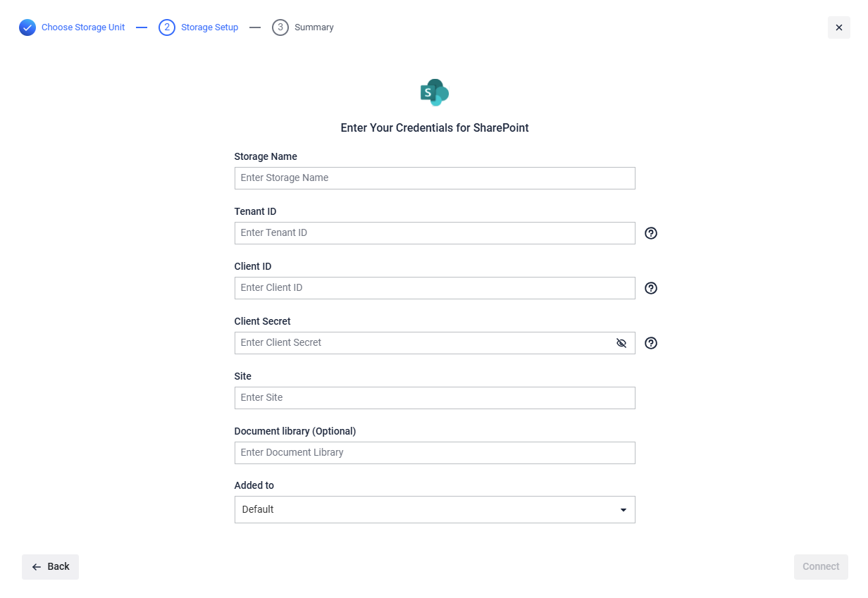Click the Choose Storage Unit checkmark icon
This screenshot has height=598, width=868.
[x=27, y=27]
